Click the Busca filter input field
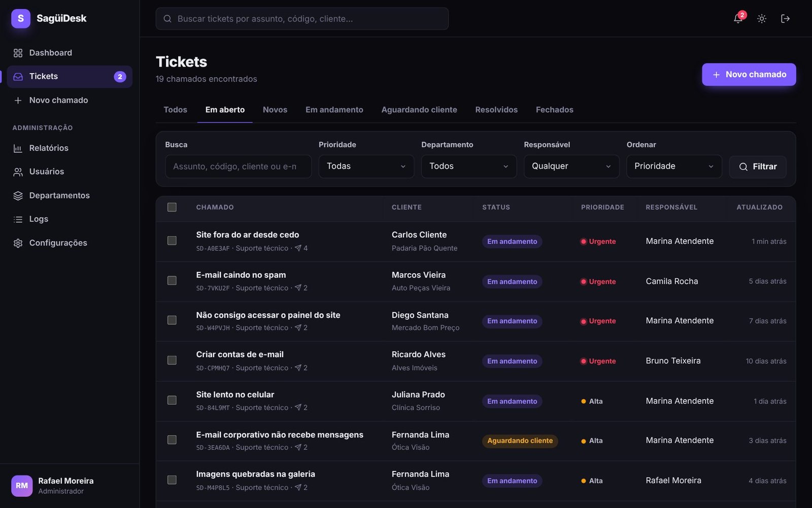812x508 pixels. pyautogui.click(x=238, y=167)
